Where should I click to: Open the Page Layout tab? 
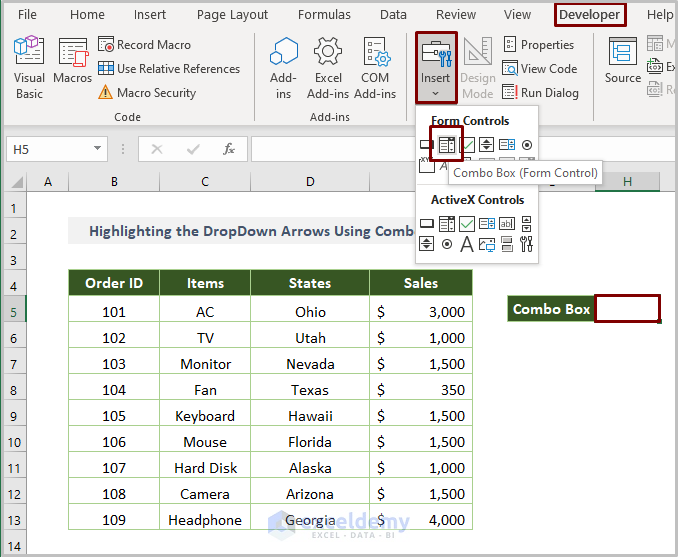(x=232, y=15)
